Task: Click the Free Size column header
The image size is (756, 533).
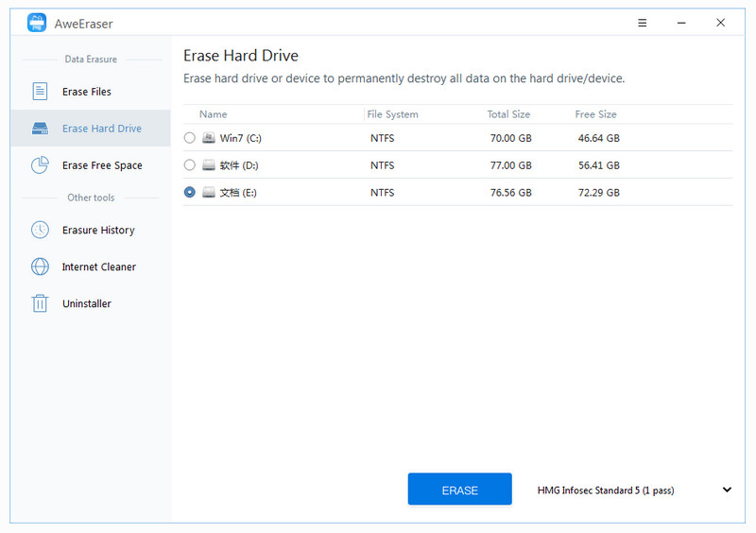Action: pyautogui.click(x=595, y=114)
